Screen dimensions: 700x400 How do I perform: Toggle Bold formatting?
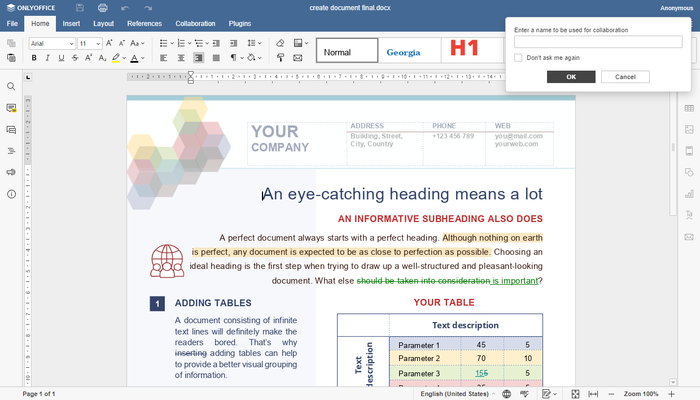[x=34, y=57]
